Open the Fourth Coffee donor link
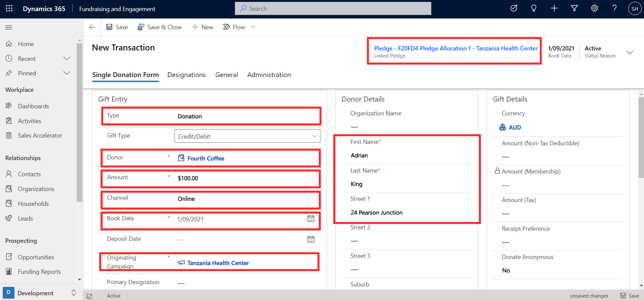Screen dimensions: 644x300 pos(206,158)
